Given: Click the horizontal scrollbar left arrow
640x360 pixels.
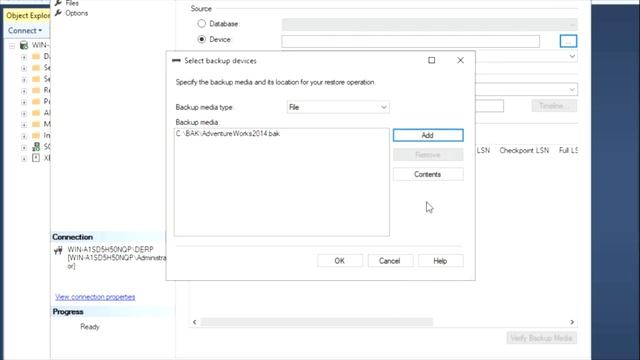Looking at the screenshot, I should [195, 322].
